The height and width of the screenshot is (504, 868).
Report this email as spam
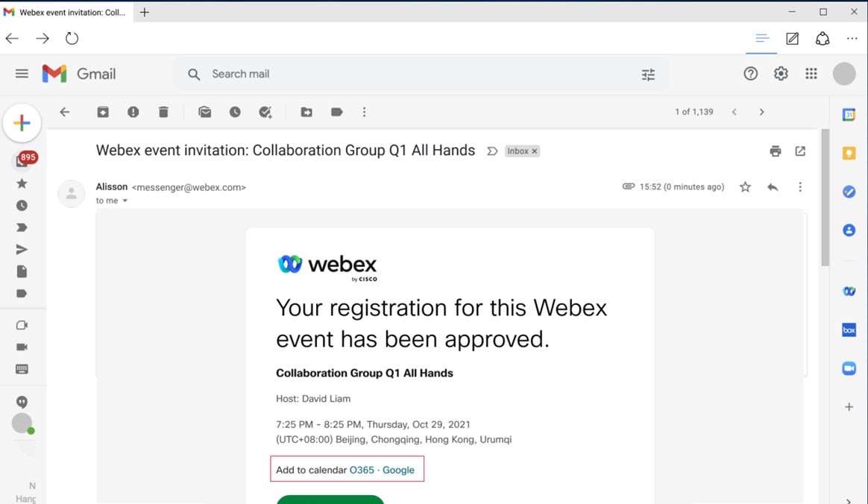pyautogui.click(x=133, y=112)
